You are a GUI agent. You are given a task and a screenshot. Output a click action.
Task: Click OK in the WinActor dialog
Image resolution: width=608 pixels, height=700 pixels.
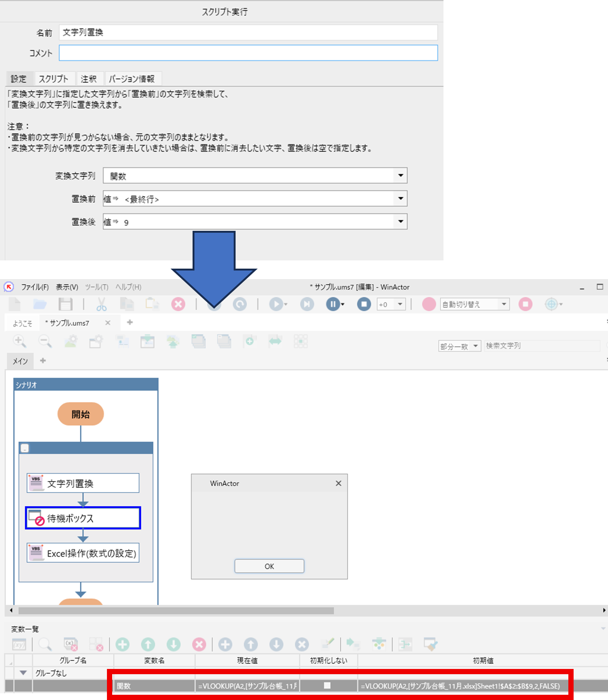(269, 566)
